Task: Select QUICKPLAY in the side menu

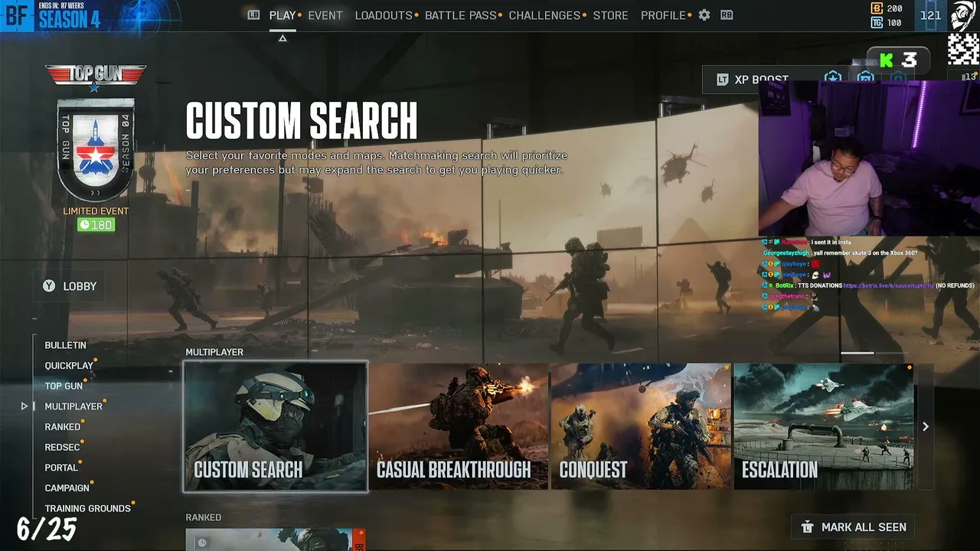Action: pyautogui.click(x=69, y=366)
